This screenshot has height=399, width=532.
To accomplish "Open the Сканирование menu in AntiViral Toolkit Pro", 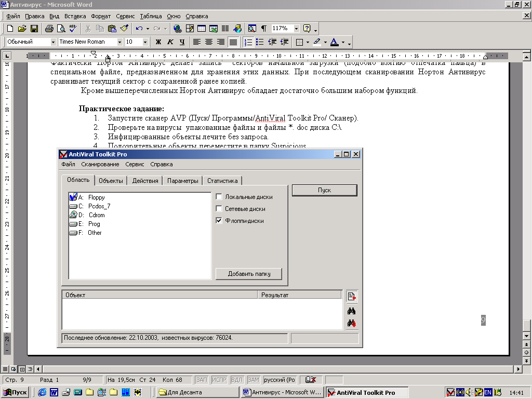I will [100, 164].
